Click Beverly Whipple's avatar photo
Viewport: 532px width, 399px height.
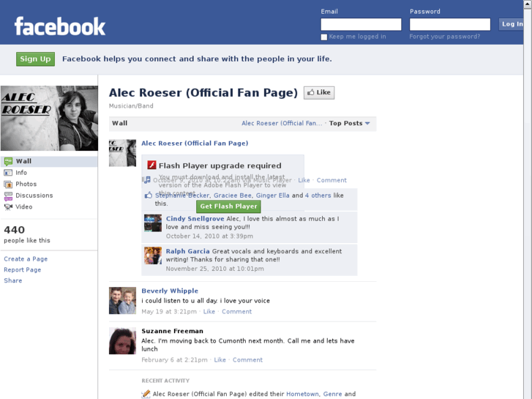click(122, 300)
